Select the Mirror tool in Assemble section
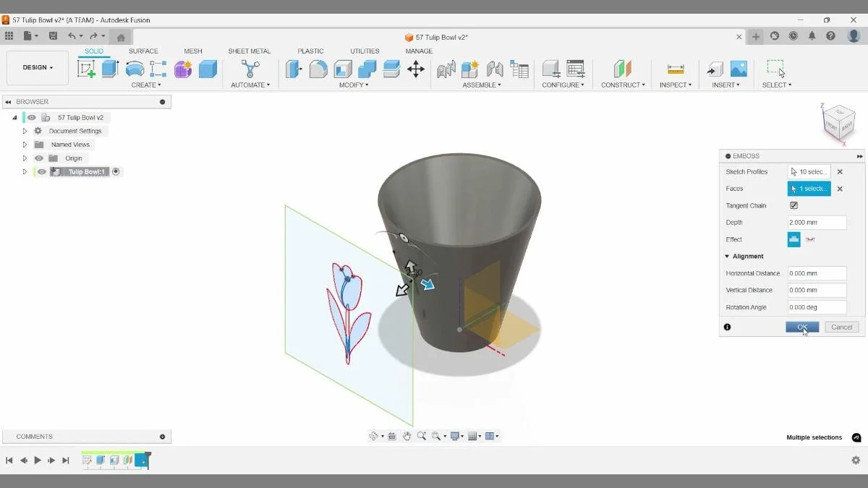 point(494,69)
